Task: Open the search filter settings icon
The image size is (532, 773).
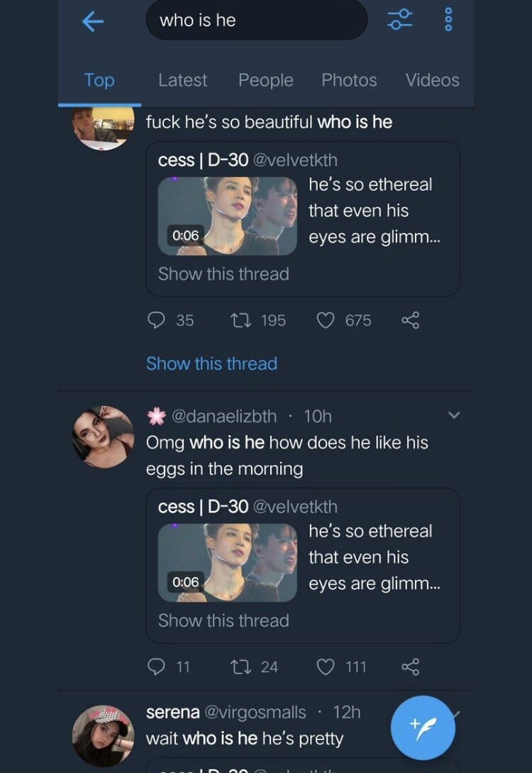Action: click(399, 20)
